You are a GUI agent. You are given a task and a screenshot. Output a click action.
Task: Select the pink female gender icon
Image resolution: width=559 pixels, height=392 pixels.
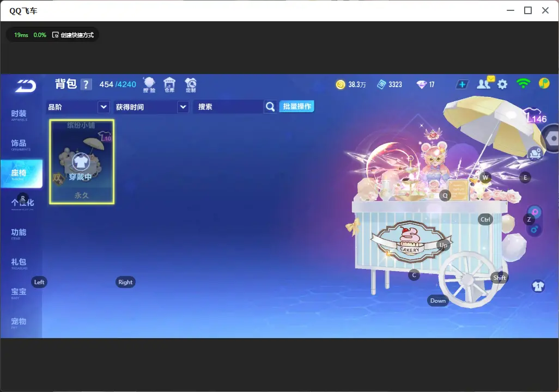coord(534,212)
